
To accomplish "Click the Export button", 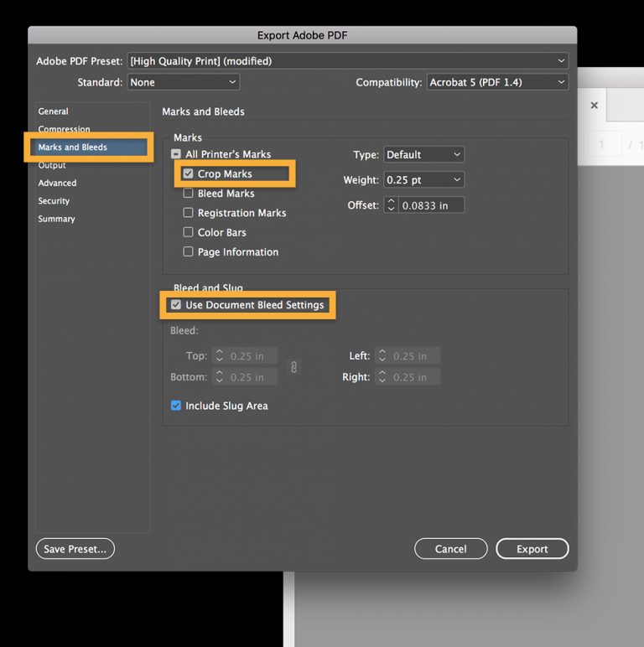I will [x=532, y=549].
